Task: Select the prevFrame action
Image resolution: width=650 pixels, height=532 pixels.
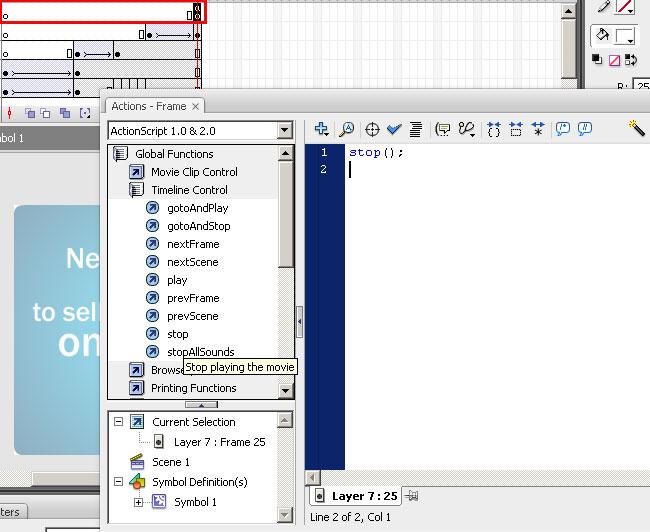Action: tap(193, 298)
